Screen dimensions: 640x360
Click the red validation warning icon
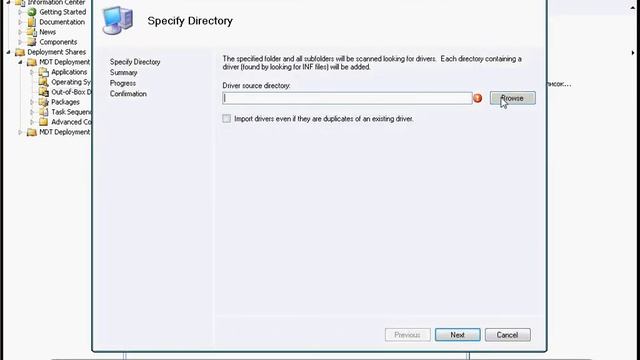[x=478, y=98]
